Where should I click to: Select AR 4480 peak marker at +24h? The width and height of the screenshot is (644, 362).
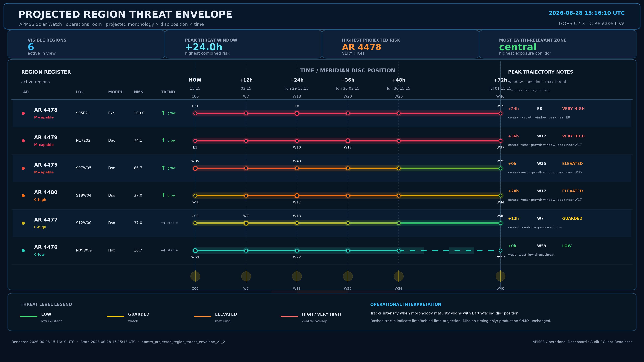click(x=297, y=196)
